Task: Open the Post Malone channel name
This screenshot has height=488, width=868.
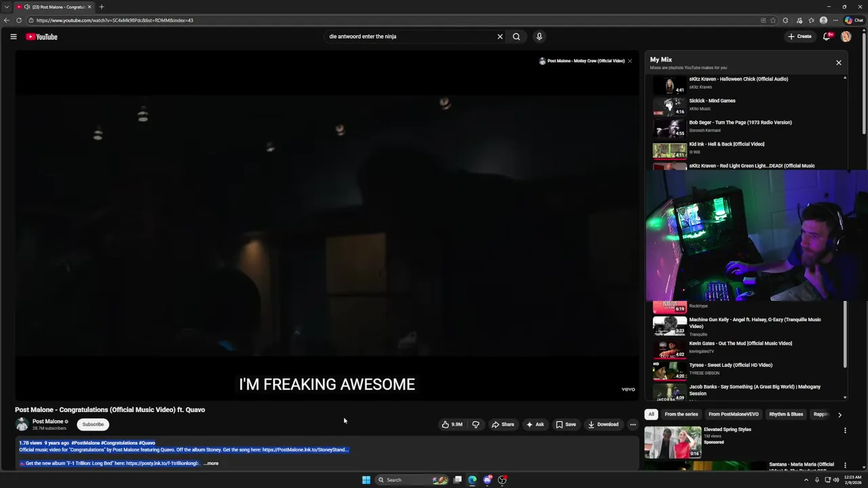Action: [x=47, y=422]
